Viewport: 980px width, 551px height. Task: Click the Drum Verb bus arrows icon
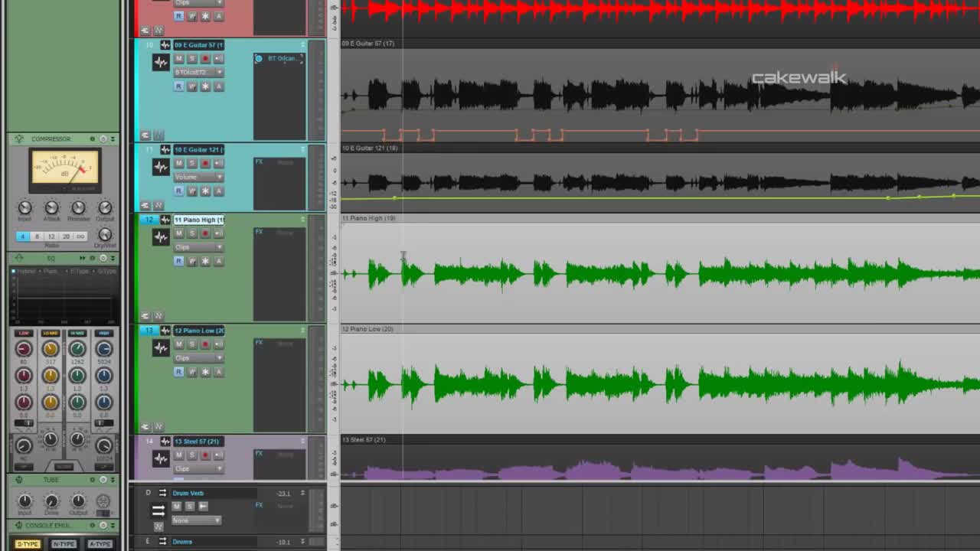pyautogui.click(x=158, y=510)
